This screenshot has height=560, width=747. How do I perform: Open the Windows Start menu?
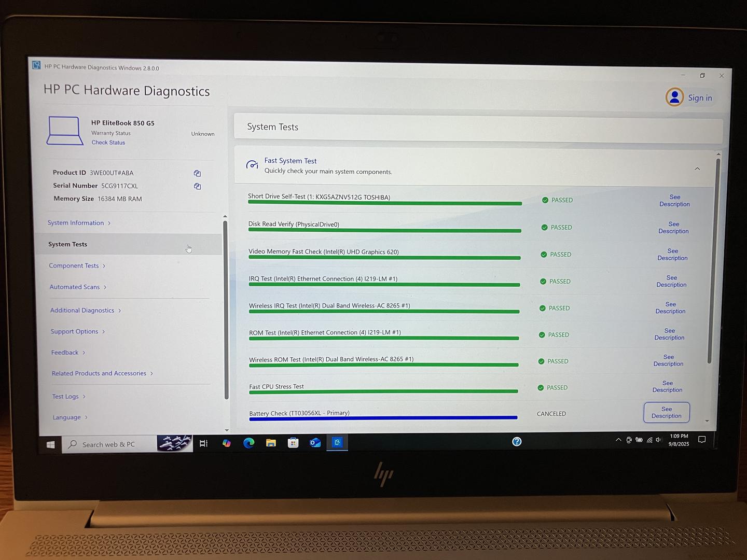pos(50,444)
